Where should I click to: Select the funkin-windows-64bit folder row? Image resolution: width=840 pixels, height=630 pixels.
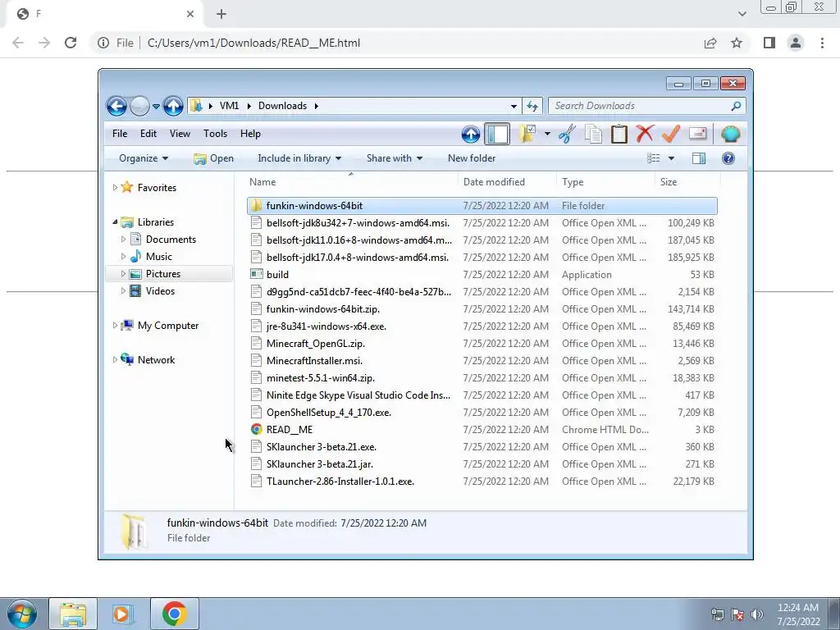point(482,206)
